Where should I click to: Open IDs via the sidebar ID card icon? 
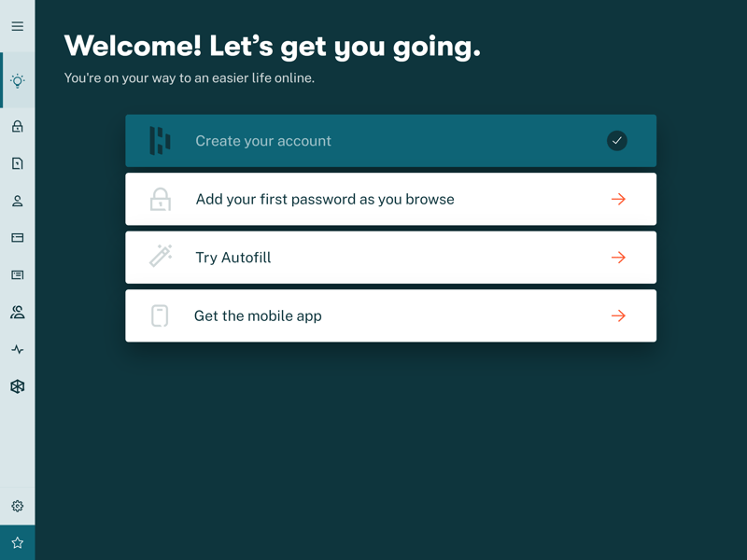[x=18, y=274]
